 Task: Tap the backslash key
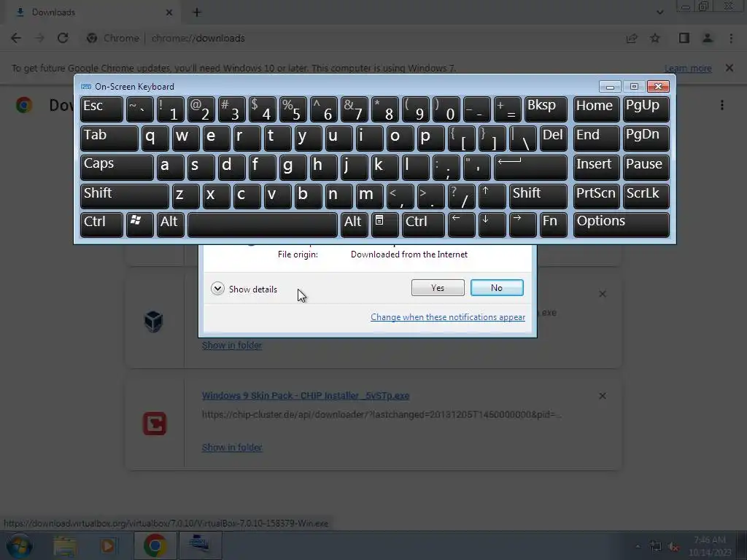tap(522, 138)
